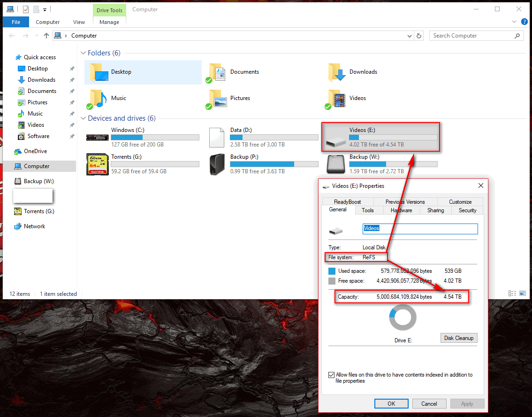Select Network in navigation pane

34,226
